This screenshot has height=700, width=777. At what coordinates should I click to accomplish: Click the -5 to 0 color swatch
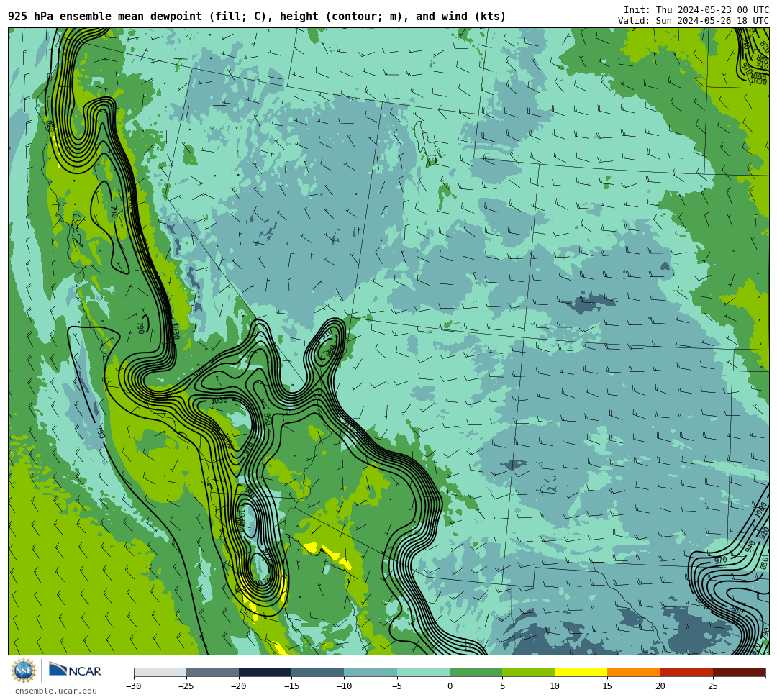point(423,672)
